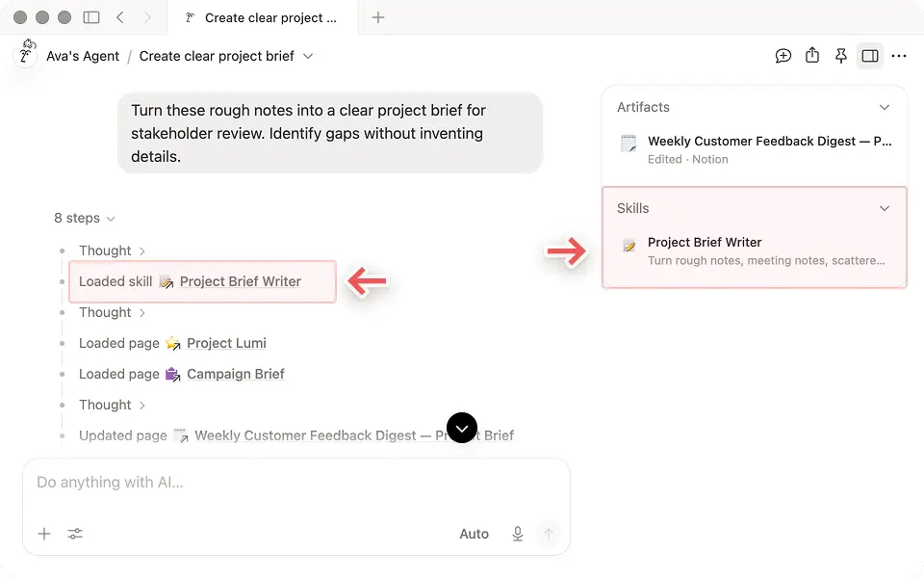This screenshot has height=578, width=924.
Task: Open the settings sliders icon in the composer
Action: coord(75,534)
